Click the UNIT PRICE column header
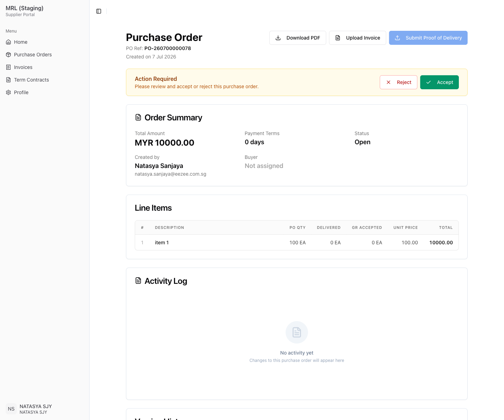The height and width of the screenshot is (420, 504). click(x=406, y=227)
